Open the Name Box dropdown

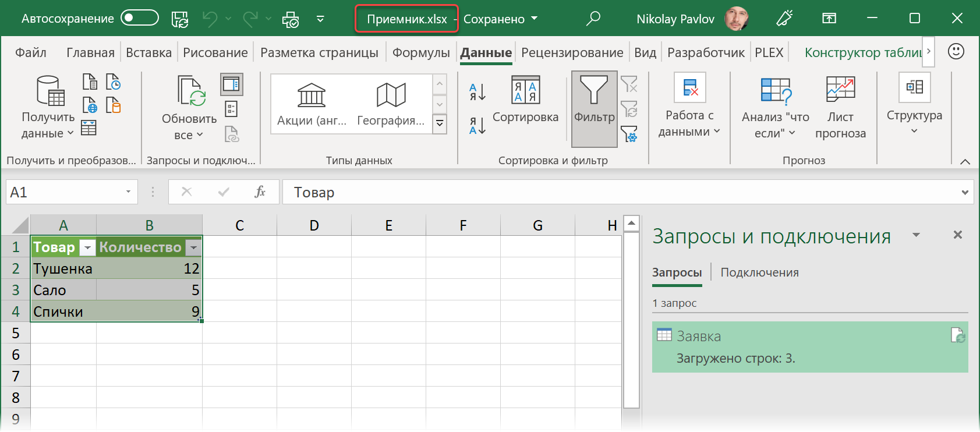(x=128, y=192)
